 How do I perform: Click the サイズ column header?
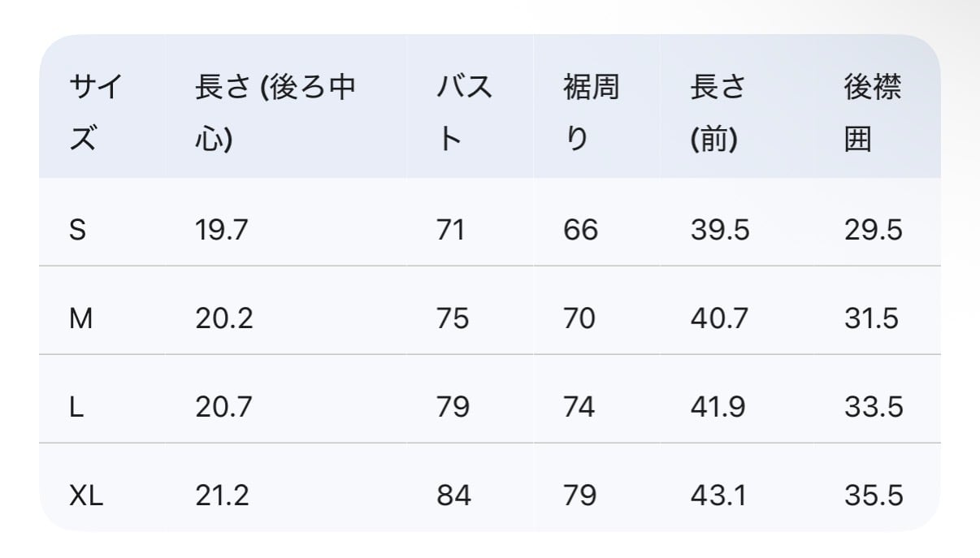coord(96,114)
